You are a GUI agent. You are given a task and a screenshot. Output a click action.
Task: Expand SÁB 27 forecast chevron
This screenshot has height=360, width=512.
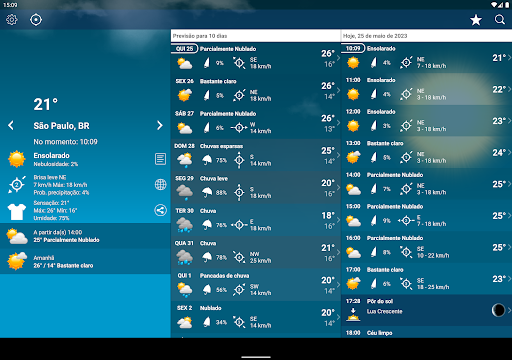tap(338, 123)
